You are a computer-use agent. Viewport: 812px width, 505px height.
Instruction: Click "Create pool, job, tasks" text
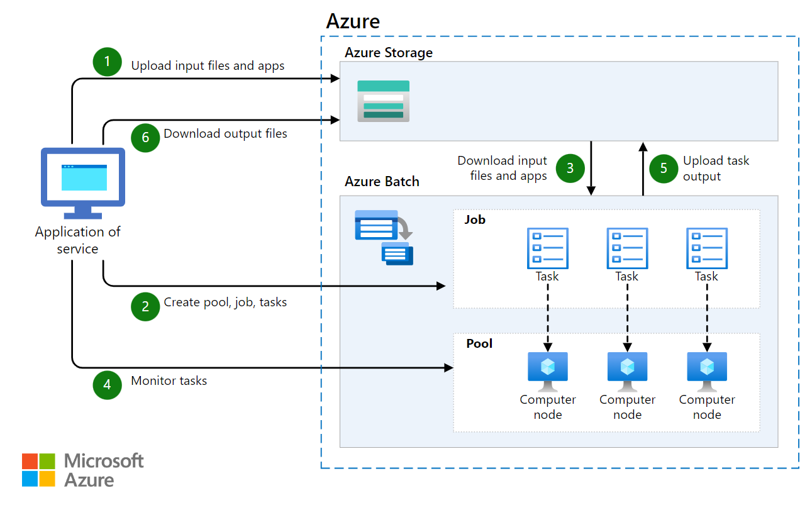click(225, 302)
